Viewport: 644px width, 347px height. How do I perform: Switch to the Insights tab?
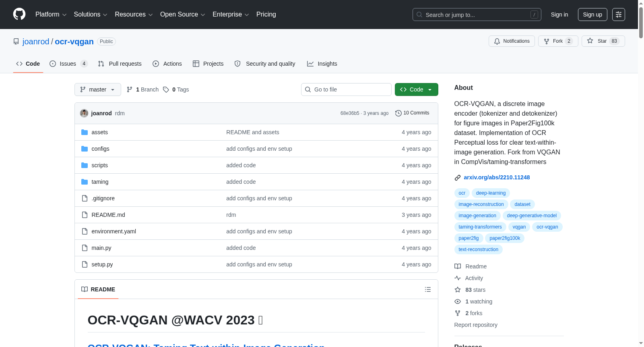click(x=322, y=64)
